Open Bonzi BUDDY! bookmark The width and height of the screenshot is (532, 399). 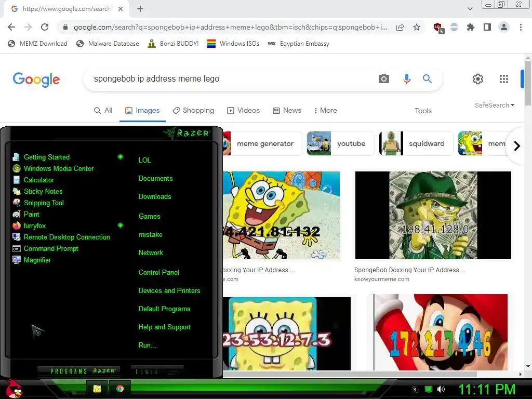click(173, 44)
